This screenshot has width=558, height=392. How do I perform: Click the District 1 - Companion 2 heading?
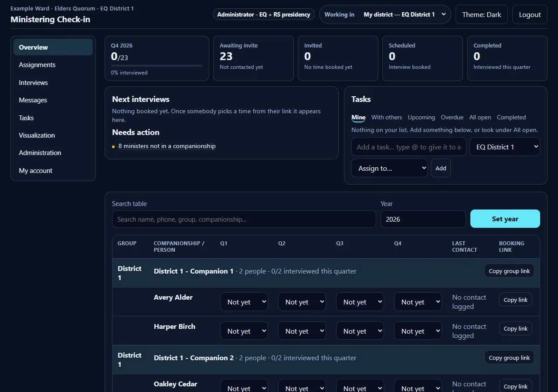(x=194, y=358)
